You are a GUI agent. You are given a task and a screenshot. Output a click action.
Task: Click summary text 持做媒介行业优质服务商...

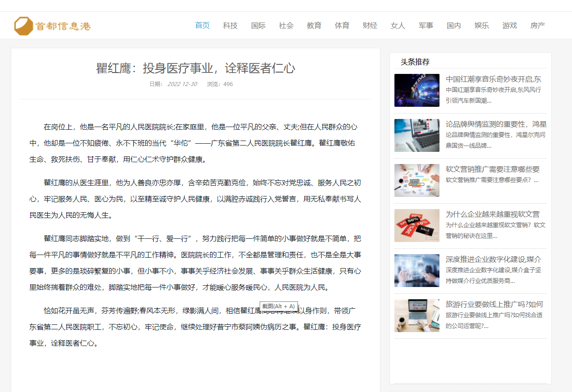click(x=480, y=281)
